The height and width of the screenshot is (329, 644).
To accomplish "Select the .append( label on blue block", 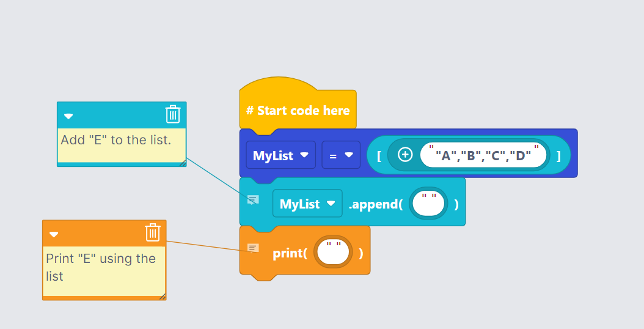I will click(x=375, y=204).
